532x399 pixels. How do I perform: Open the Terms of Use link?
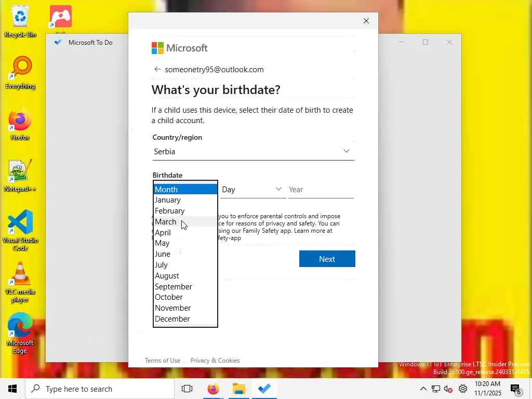163,361
